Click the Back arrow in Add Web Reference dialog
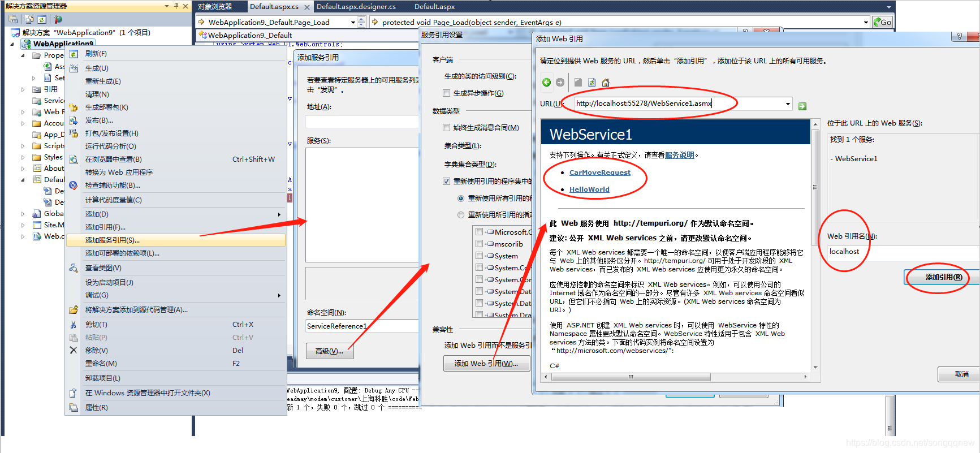 pyautogui.click(x=546, y=83)
